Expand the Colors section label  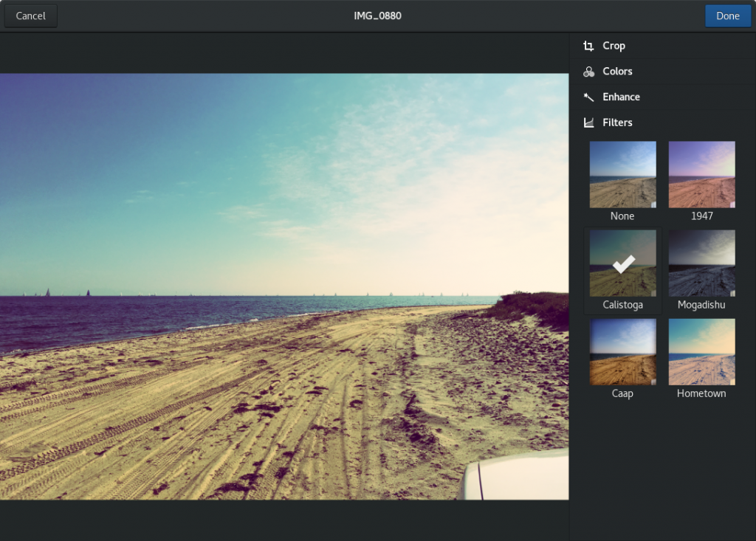tap(617, 72)
